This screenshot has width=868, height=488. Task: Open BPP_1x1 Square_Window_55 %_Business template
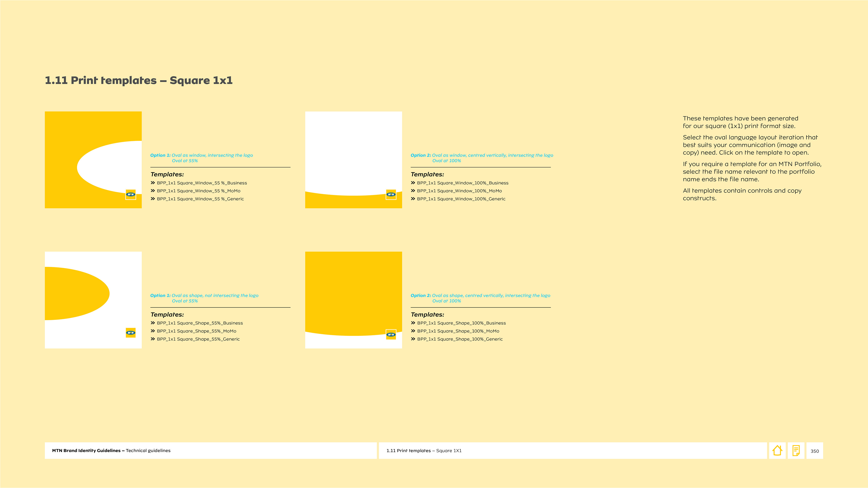(x=202, y=183)
